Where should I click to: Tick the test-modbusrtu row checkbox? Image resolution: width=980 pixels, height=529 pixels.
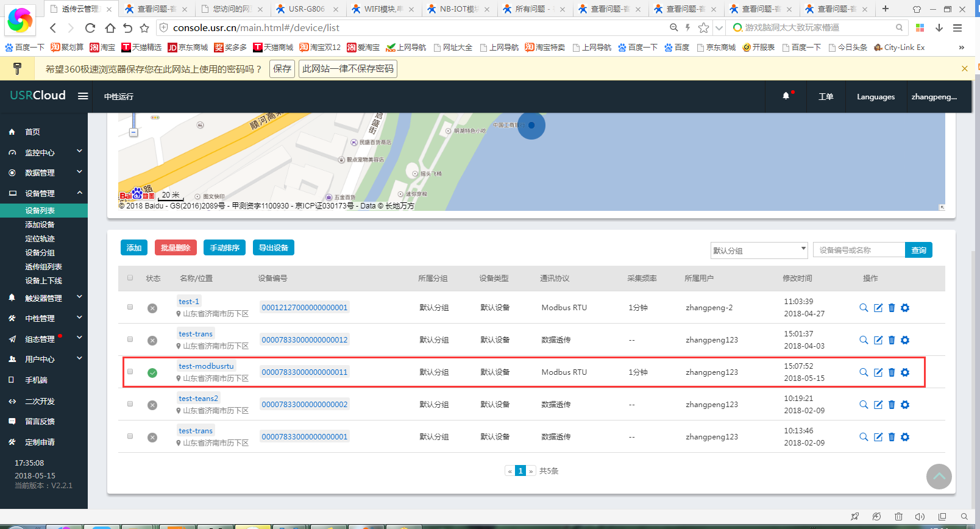coord(130,372)
